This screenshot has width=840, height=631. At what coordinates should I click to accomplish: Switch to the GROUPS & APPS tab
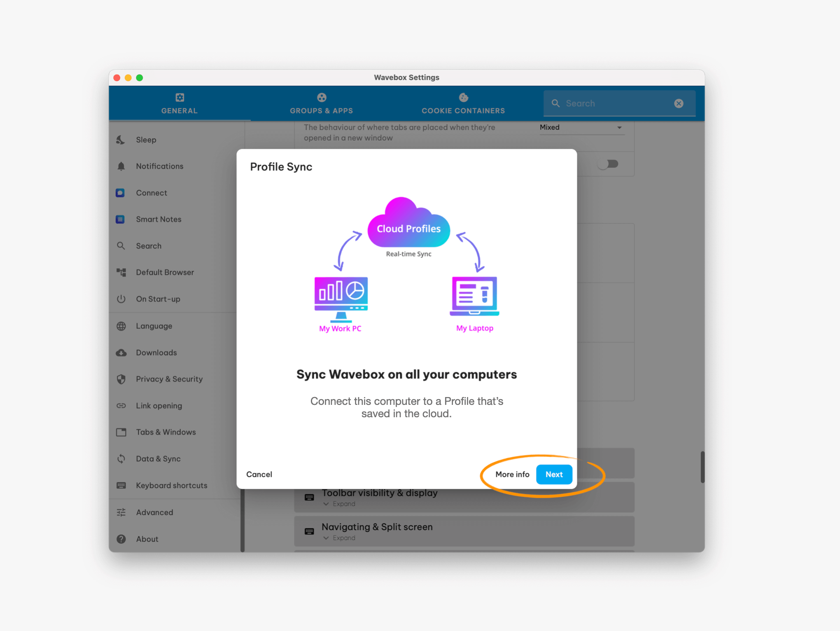tap(321, 103)
